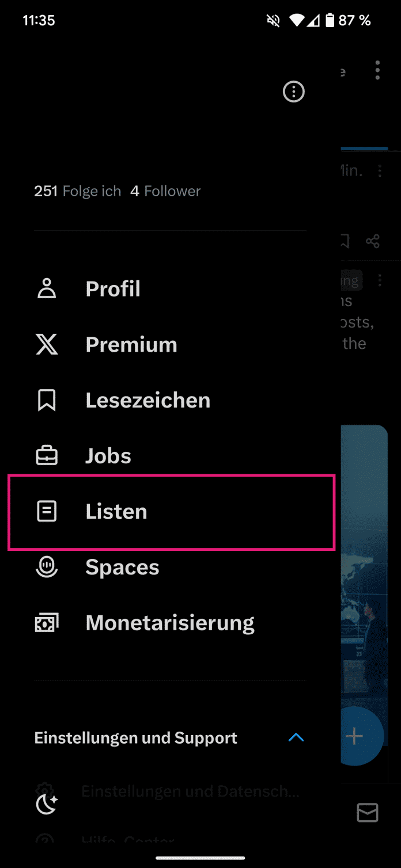Open accounts menu via circled dots icon
Image resolution: width=401 pixels, height=868 pixels.
pos(294,92)
